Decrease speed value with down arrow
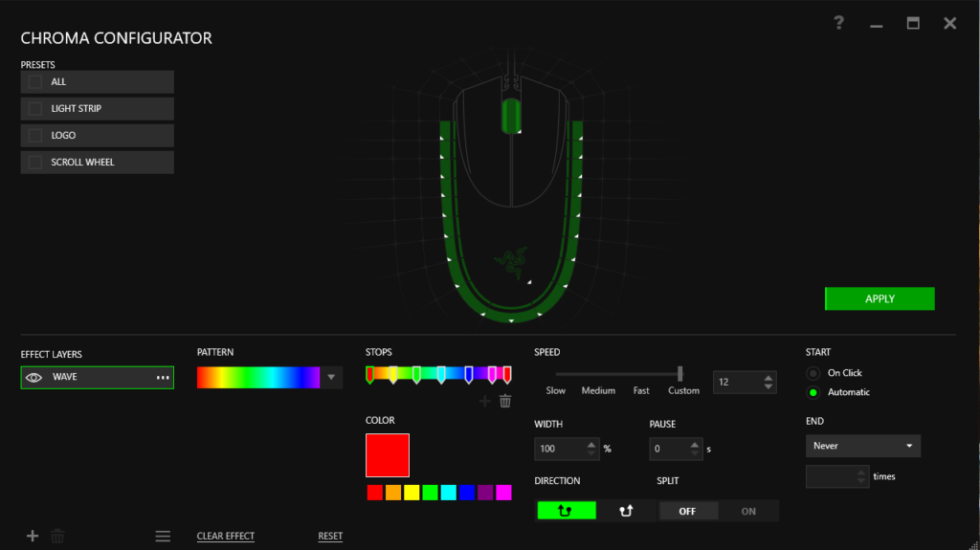 pos(768,386)
